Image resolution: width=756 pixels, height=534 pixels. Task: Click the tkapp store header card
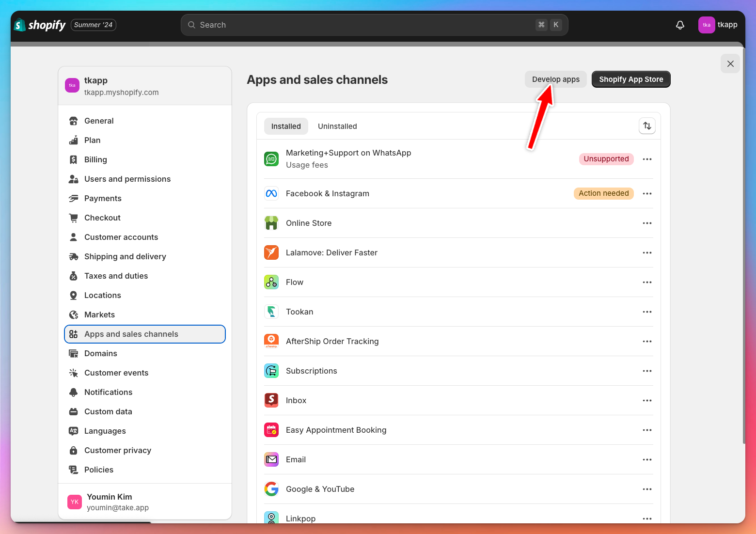pyautogui.click(x=145, y=86)
